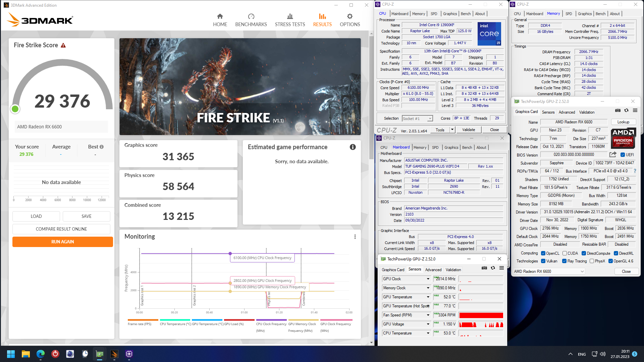Expand Memory Clock sensor dropdown
644x362 pixels.
tap(428, 288)
